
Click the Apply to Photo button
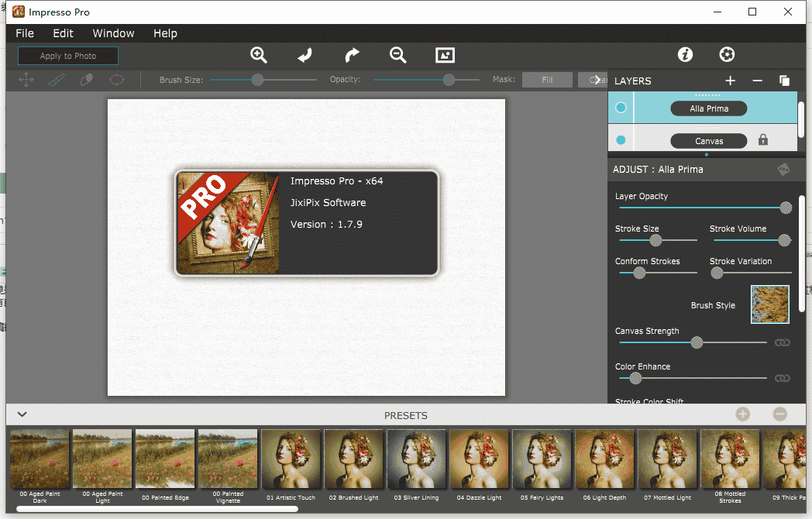(x=68, y=56)
